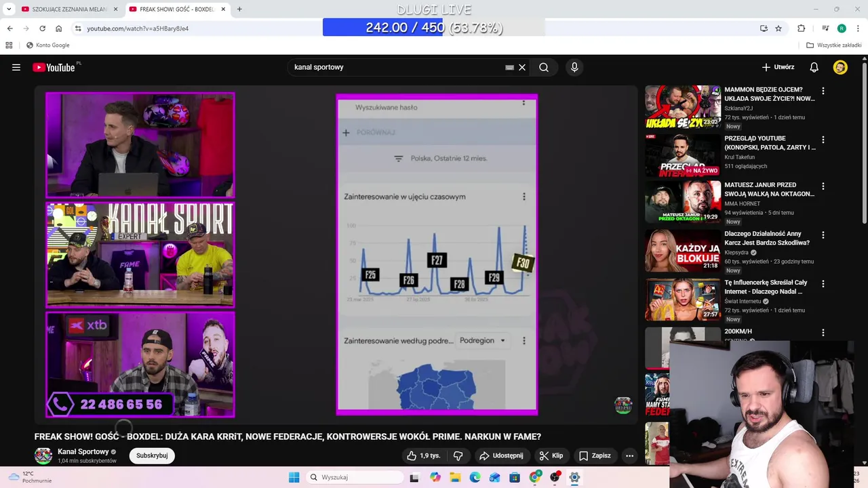
Task: Open a new browser tab
Action: [239, 9]
